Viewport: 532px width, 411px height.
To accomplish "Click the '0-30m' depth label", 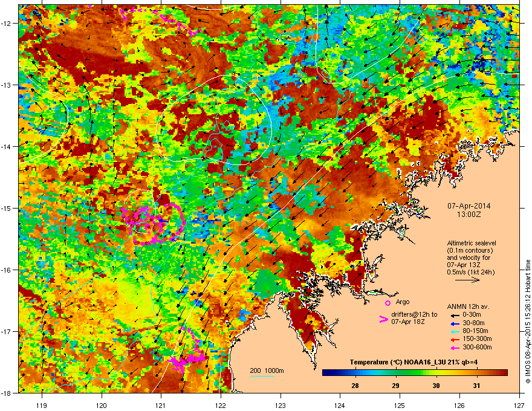I will point(472,315).
